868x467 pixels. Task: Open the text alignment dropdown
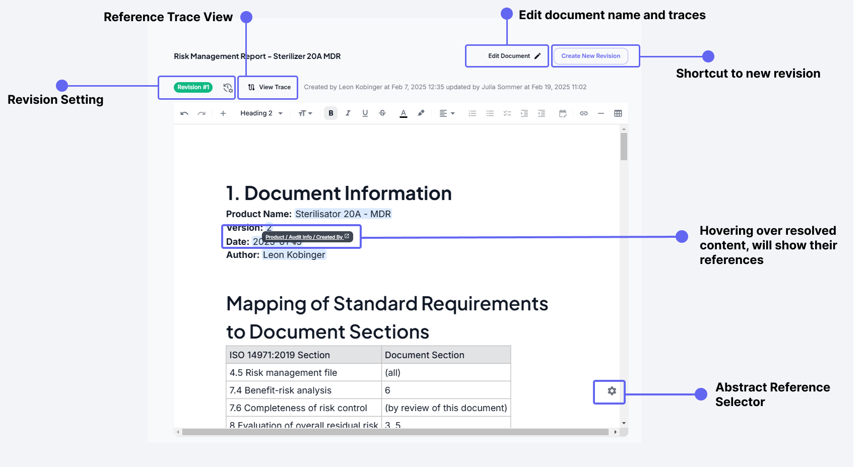coord(446,113)
